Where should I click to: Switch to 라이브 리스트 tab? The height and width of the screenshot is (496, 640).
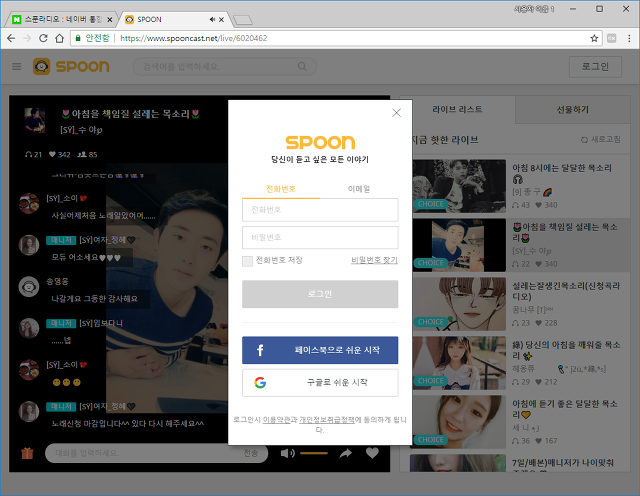[457, 109]
